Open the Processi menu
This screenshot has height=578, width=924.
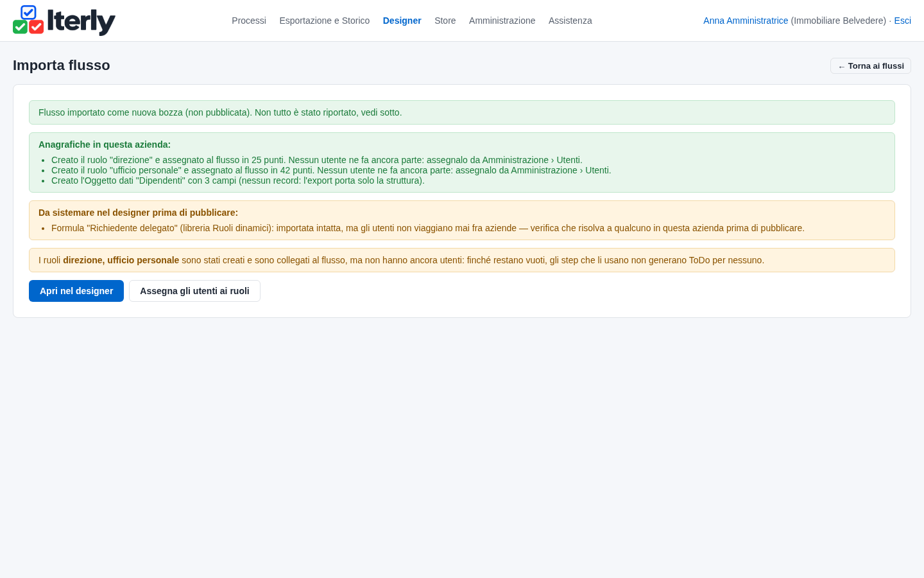point(249,21)
